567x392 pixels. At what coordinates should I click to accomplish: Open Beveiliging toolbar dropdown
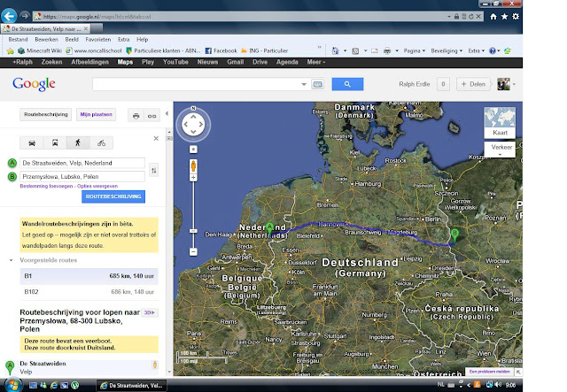tap(447, 51)
